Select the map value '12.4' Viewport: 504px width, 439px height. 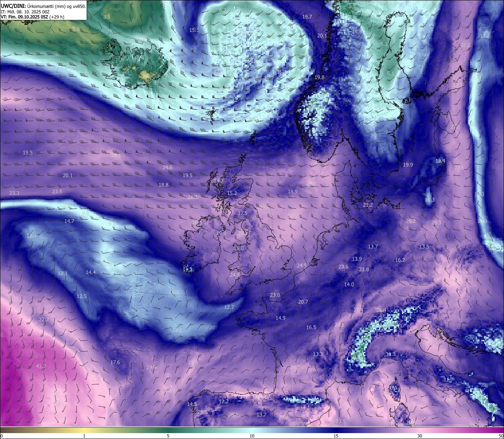click(x=440, y=161)
